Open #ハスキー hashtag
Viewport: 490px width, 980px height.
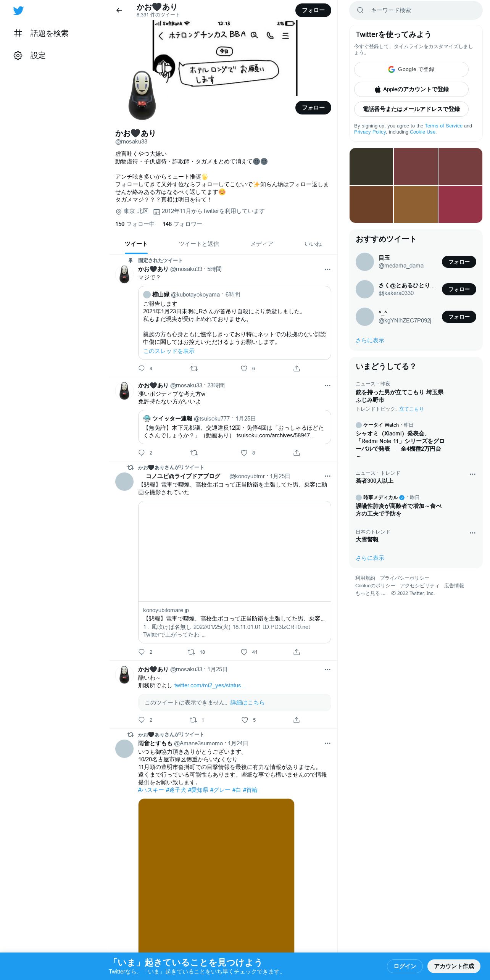(x=151, y=790)
